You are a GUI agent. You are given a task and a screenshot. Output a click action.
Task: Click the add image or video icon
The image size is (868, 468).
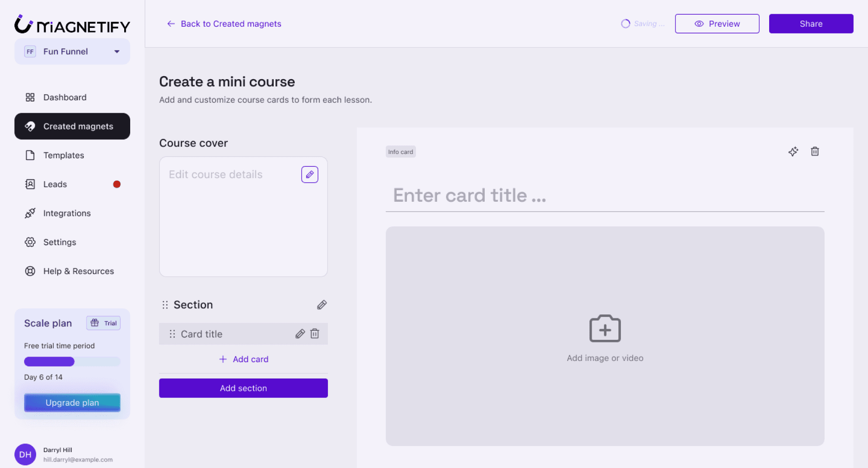click(x=605, y=329)
